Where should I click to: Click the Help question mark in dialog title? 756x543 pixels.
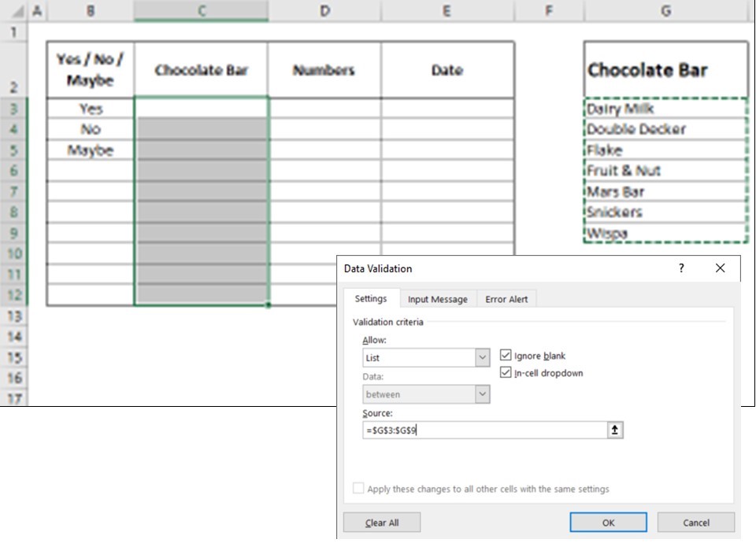pos(681,268)
